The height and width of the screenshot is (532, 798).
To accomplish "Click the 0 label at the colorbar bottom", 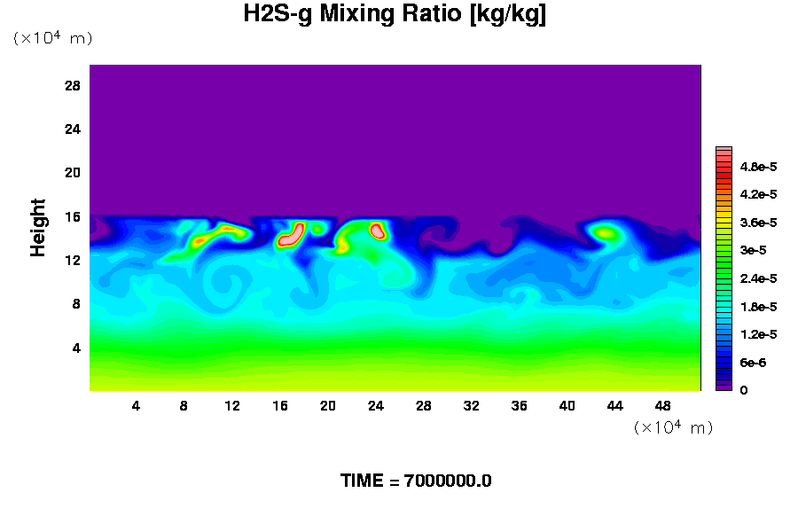I will click(x=743, y=390).
